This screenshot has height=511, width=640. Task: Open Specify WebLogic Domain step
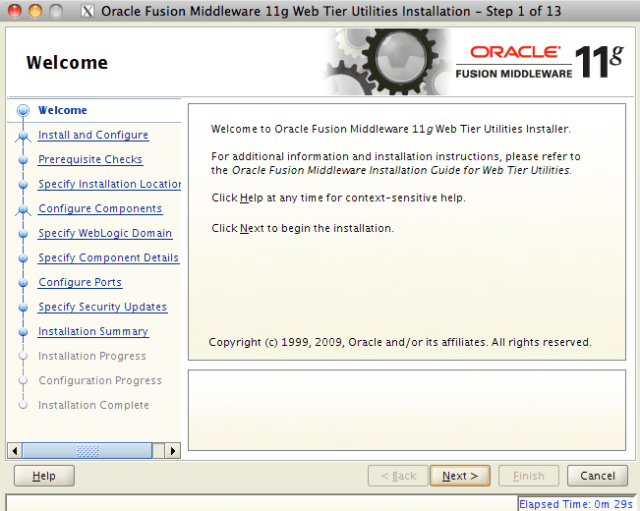[x=105, y=233]
